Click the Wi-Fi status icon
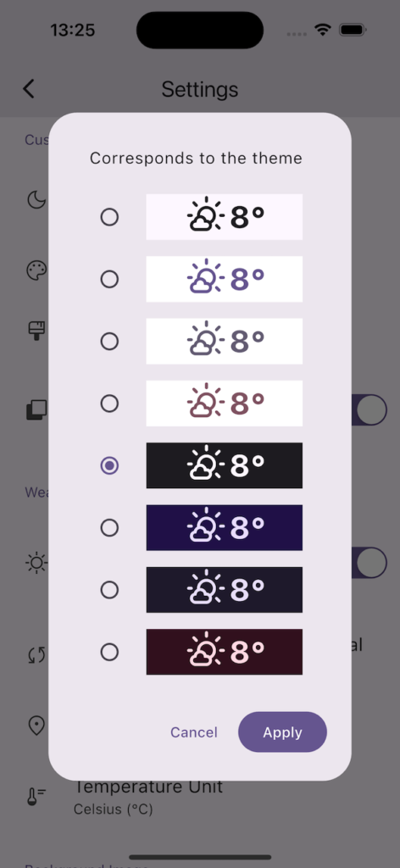Image resolution: width=400 pixels, height=868 pixels. pos(322,30)
